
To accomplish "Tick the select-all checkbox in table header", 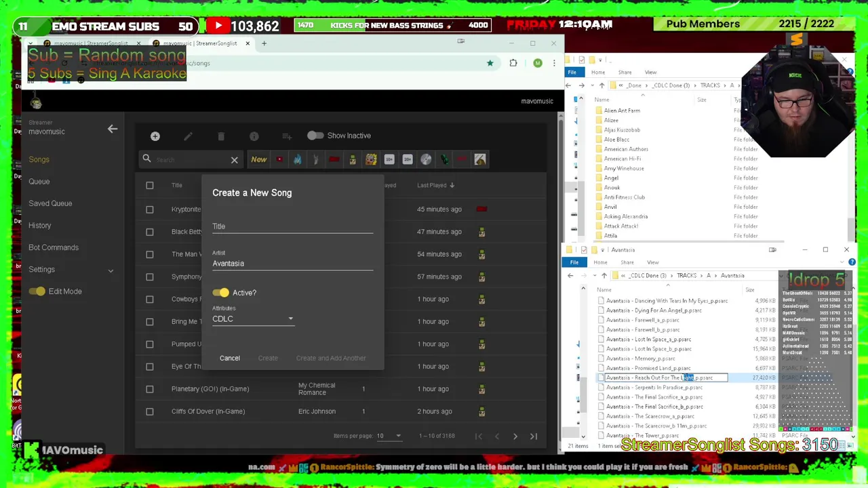I will [150, 185].
